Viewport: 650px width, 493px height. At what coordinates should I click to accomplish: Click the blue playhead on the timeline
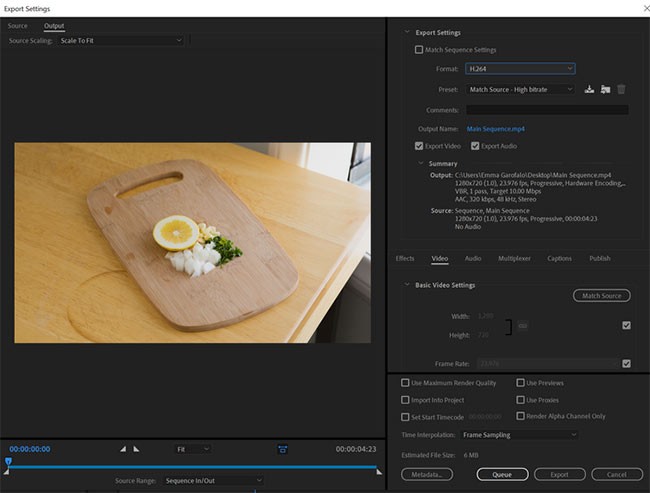(8, 461)
